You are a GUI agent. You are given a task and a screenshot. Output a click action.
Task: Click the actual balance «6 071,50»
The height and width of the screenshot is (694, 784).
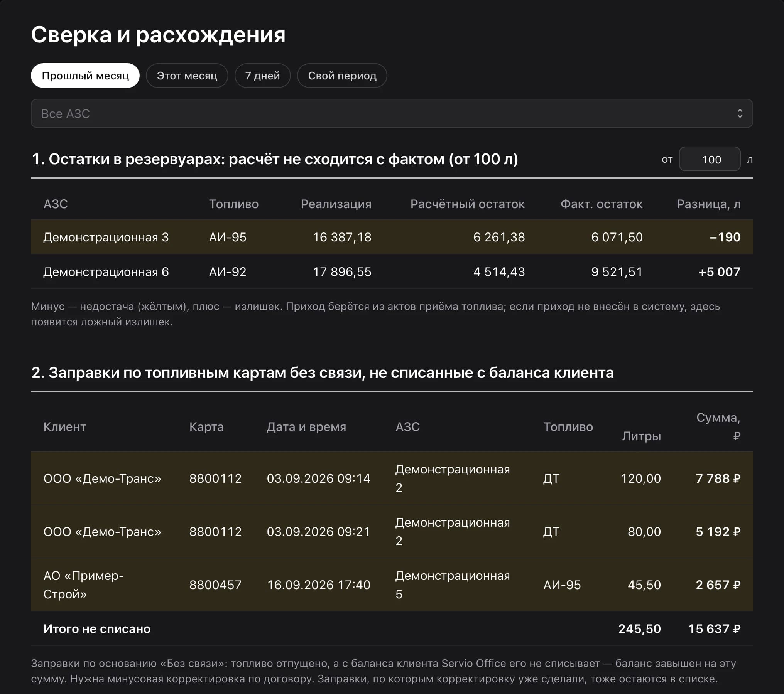pos(617,237)
